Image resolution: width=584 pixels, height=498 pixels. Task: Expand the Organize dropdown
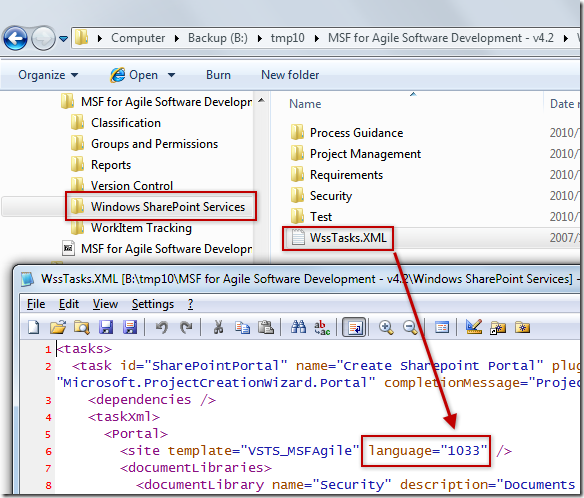point(48,75)
